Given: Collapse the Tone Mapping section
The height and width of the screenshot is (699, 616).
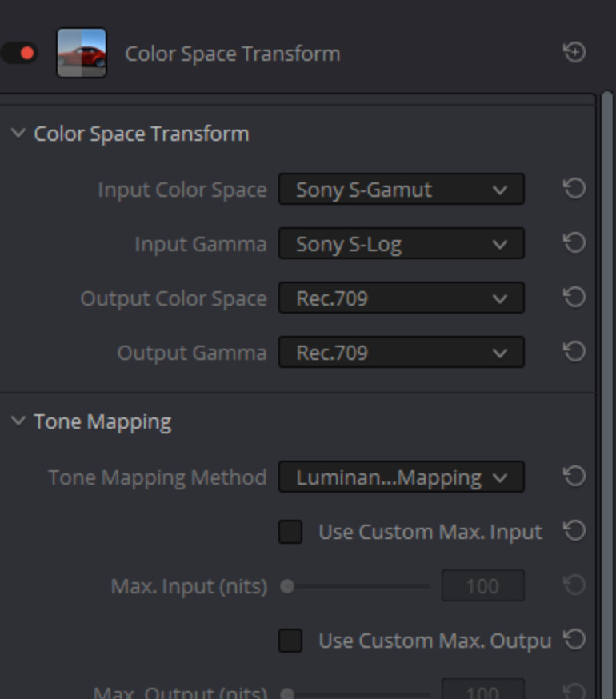Looking at the screenshot, I should [x=18, y=421].
